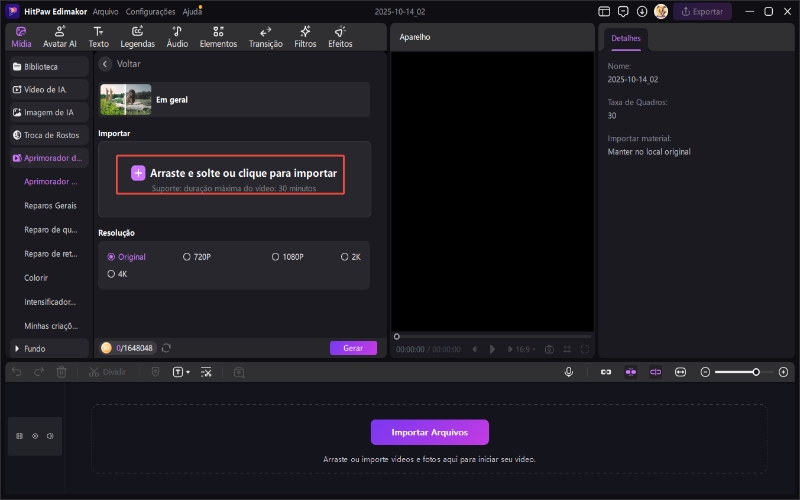Viewport: 800px width, 500px height.
Task: Click the Gerar button
Action: (x=353, y=348)
